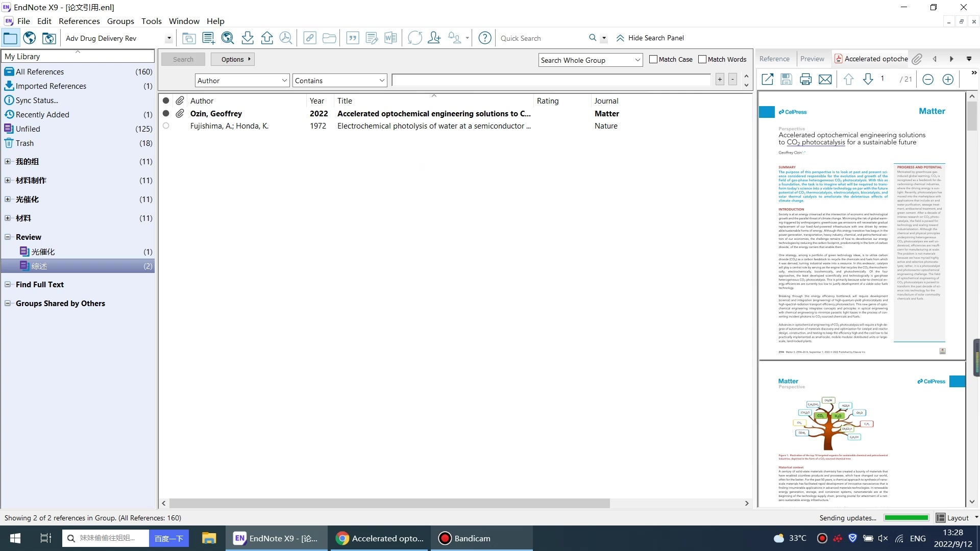Click the Options button
Image resolution: width=980 pixels, height=551 pixels.
(x=233, y=59)
